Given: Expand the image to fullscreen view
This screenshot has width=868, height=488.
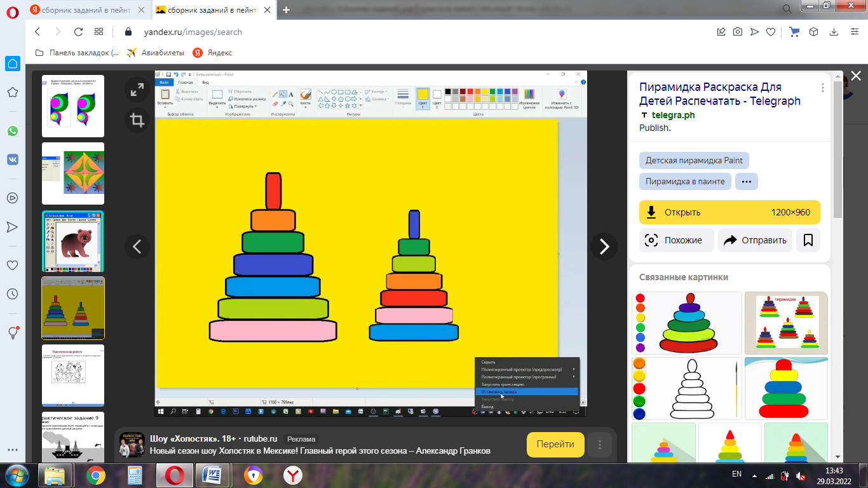Looking at the screenshot, I should pyautogui.click(x=137, y=90).
